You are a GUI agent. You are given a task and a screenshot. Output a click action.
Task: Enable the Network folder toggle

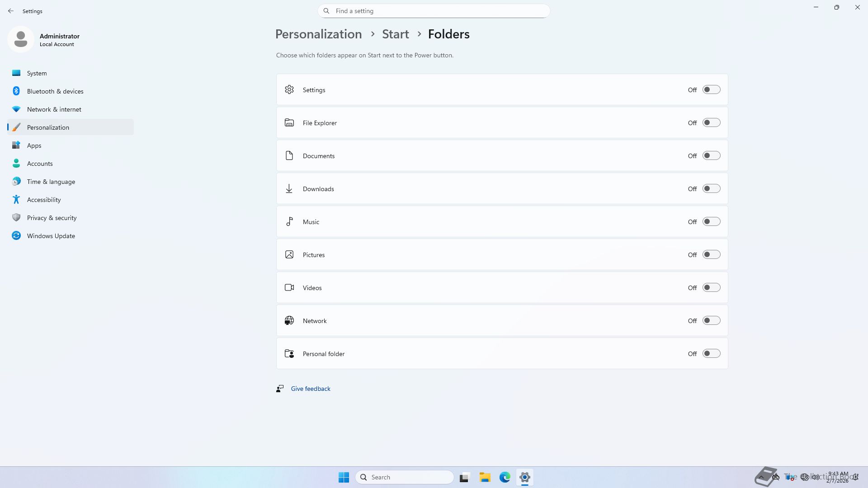pos(711,321)
